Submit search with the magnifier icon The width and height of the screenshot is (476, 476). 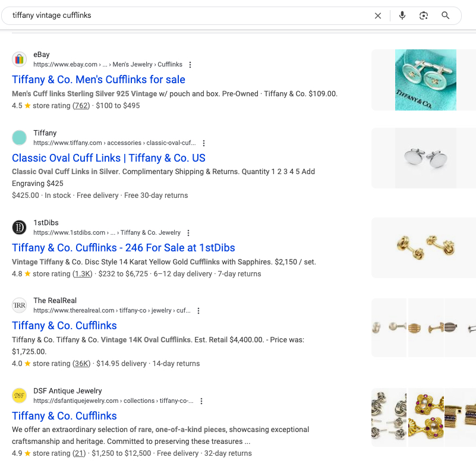coord(445,15)
